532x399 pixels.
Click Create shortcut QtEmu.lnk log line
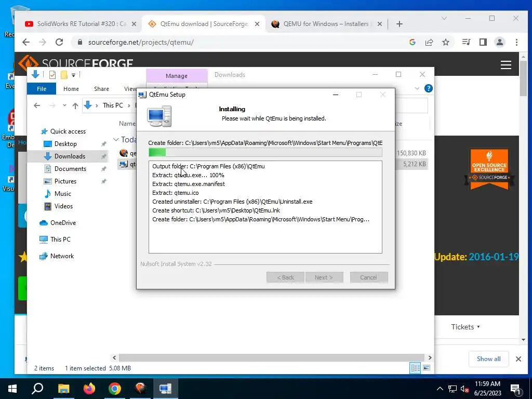(x=216, y=210)
